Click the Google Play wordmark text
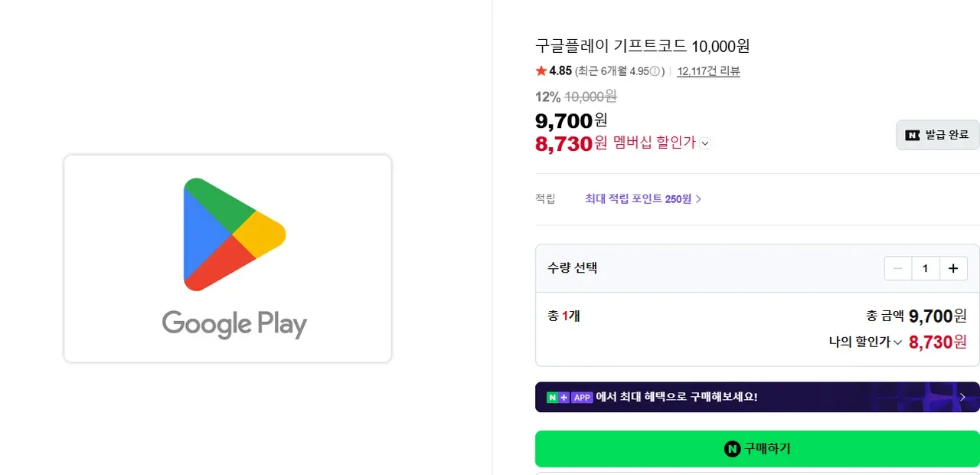Screen dimensions: 980x475 (234, 324)
